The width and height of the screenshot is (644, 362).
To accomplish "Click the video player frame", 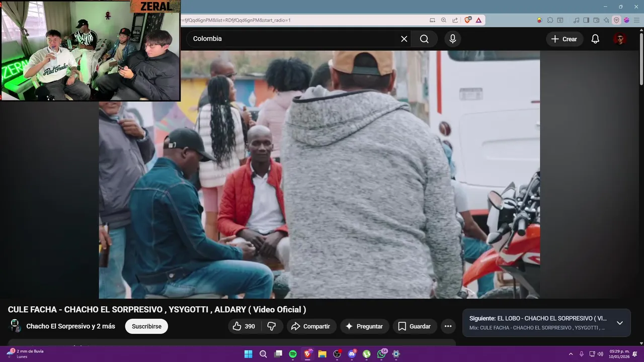I will click(319, 174).
